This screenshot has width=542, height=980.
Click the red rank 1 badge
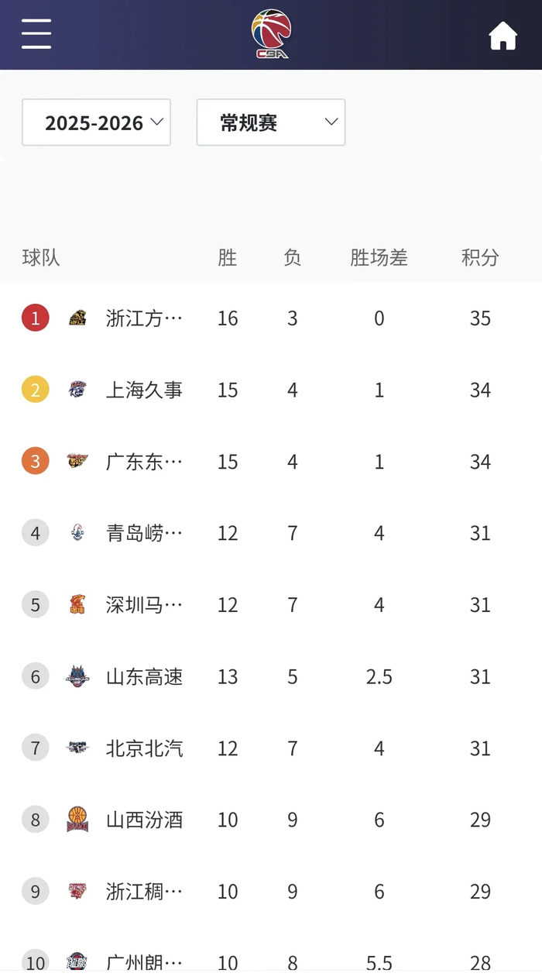[x=36, y=318]
